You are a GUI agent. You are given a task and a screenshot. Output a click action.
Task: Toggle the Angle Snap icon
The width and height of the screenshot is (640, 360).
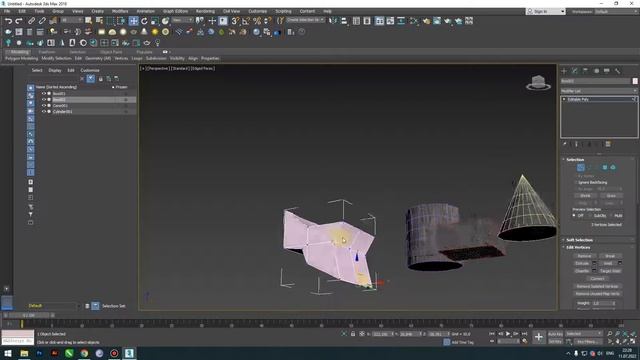[246, 20]
